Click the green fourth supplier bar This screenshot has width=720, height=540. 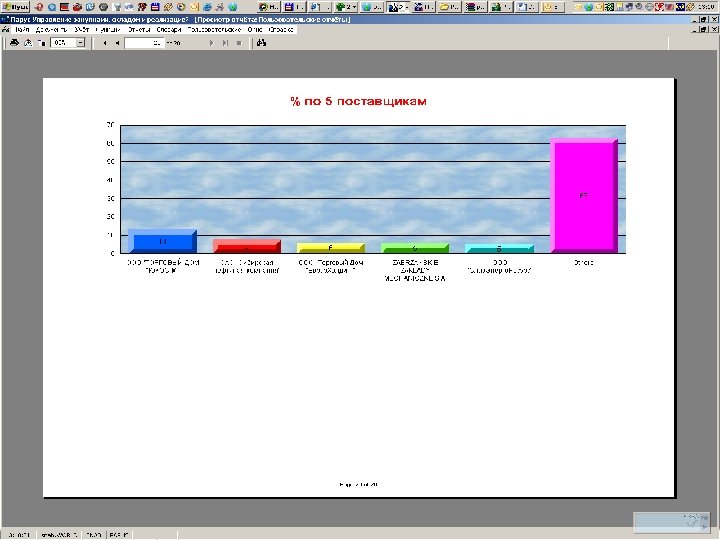tap(415, 248)
